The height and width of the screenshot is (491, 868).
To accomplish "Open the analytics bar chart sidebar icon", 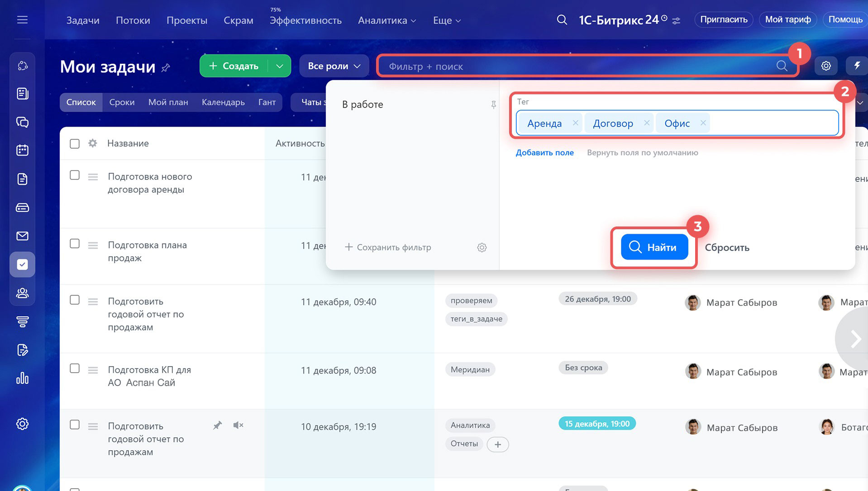I will [x=22, y=378].
